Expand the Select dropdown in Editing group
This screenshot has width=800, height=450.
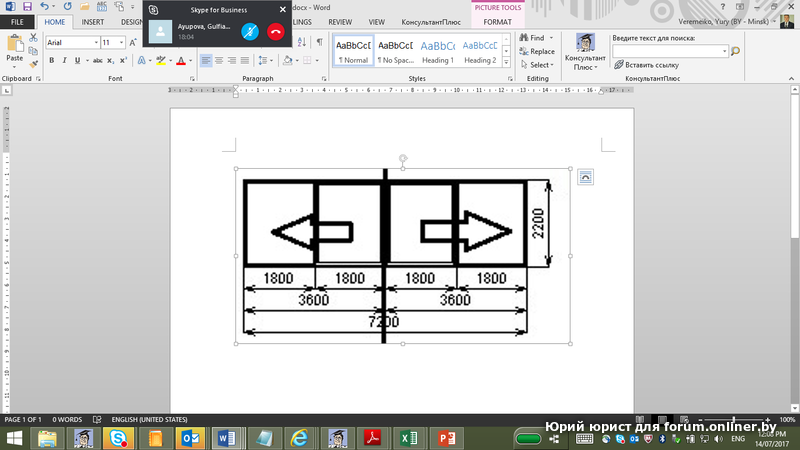540,65
